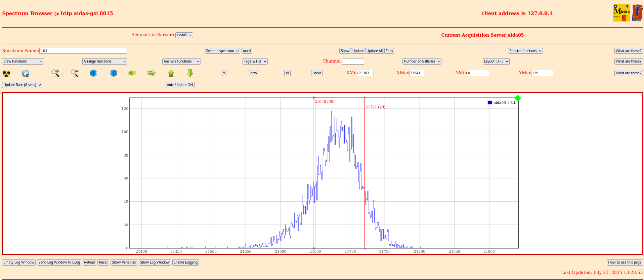Open the Update Rate (8 secs) dropdown
Viewport: 644px width, 280px height.
tap(22, 85)
